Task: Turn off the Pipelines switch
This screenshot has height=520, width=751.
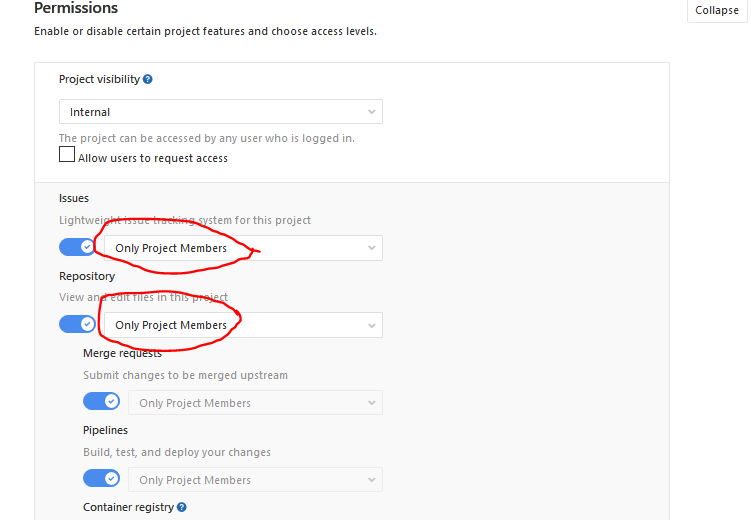Action: tap(101, 479)
